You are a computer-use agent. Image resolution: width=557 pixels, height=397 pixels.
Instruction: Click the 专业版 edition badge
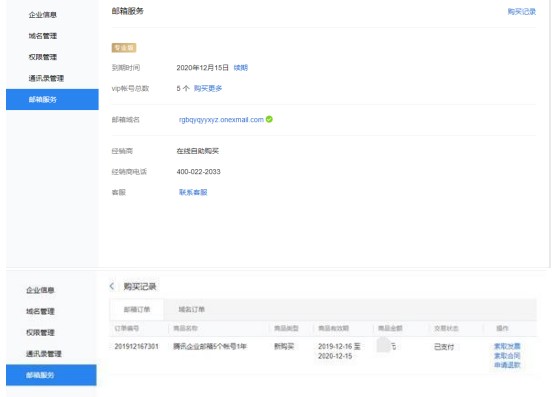click(124, 48)
